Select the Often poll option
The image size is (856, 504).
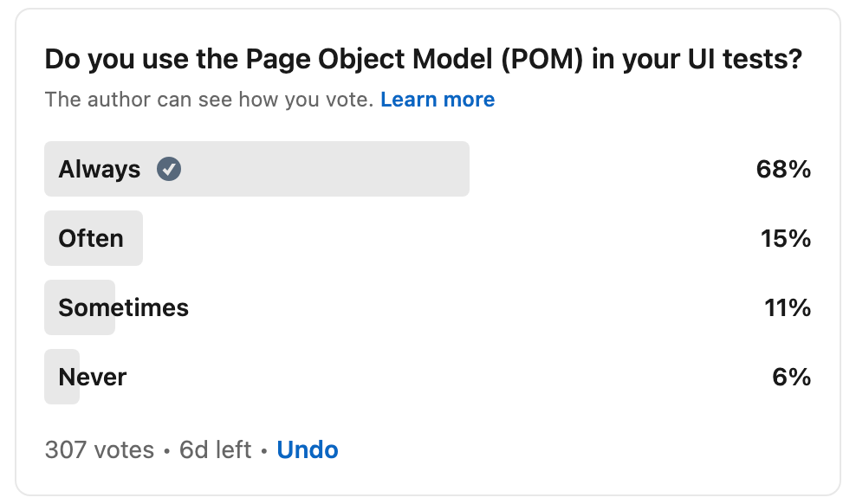(91, 238)
